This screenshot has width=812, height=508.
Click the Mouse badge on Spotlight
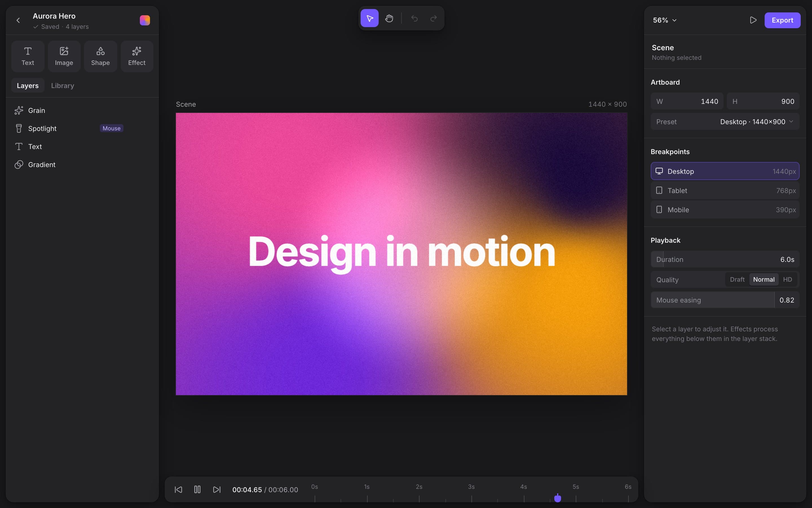tap(111, 128)
